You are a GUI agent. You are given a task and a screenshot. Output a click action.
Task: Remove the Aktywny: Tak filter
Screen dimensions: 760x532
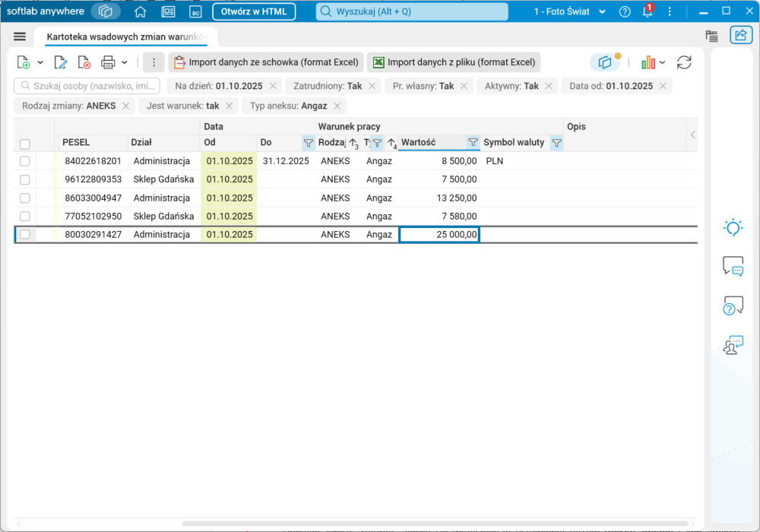coord(549,86)
